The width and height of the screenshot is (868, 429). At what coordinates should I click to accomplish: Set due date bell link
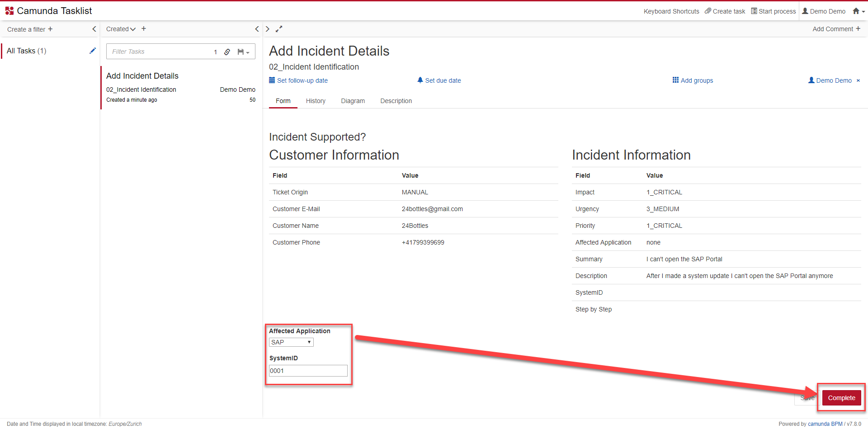[439, 80]
